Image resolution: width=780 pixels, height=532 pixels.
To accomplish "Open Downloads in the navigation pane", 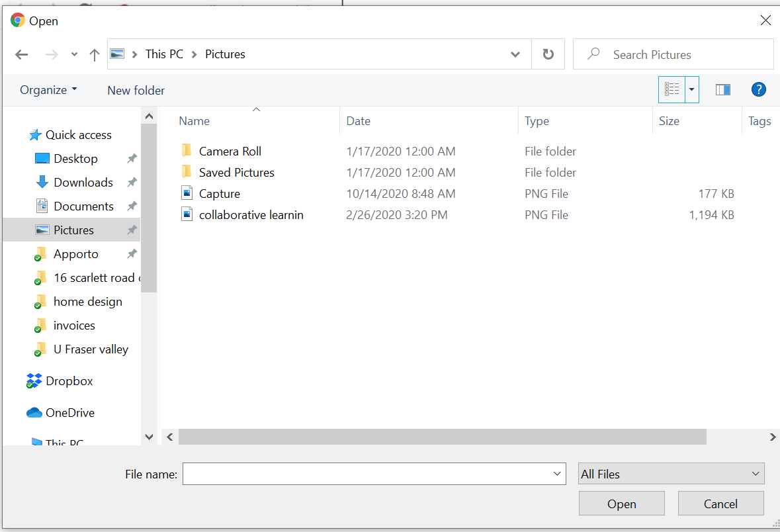I will point(83,183).
